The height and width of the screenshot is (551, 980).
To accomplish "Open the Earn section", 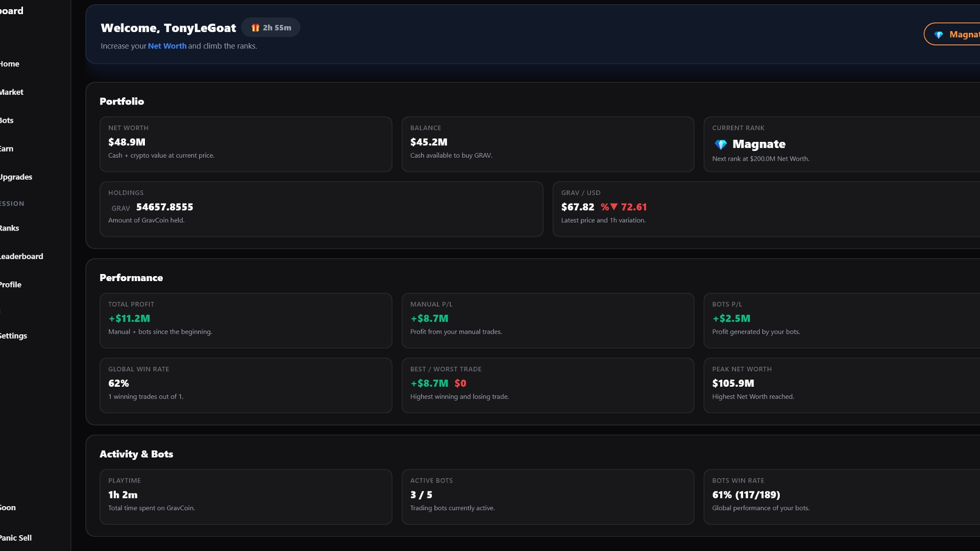I will (7, 149).
